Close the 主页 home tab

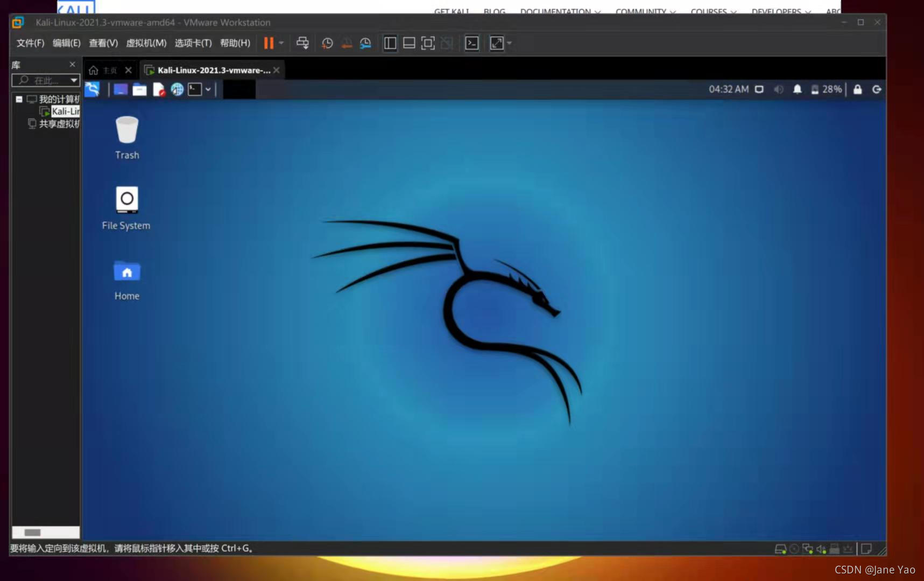coord(128,71)
